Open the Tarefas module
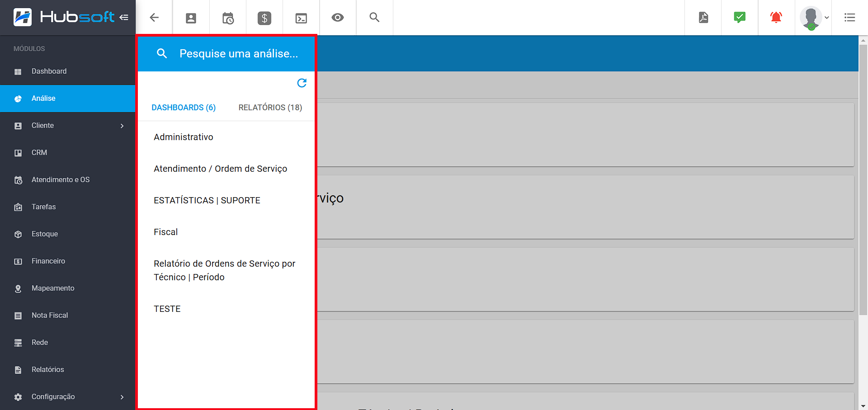 tap(68, 207)
